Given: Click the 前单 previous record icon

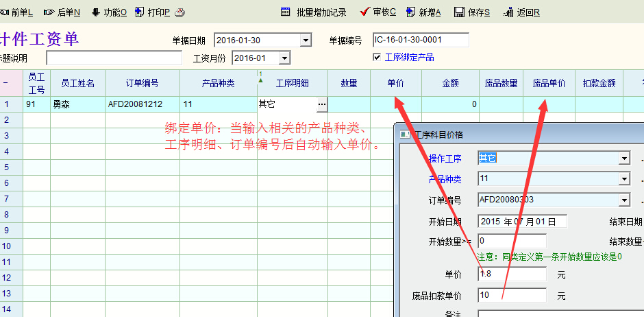Looking at the screenshot, I should click(4, 12).
